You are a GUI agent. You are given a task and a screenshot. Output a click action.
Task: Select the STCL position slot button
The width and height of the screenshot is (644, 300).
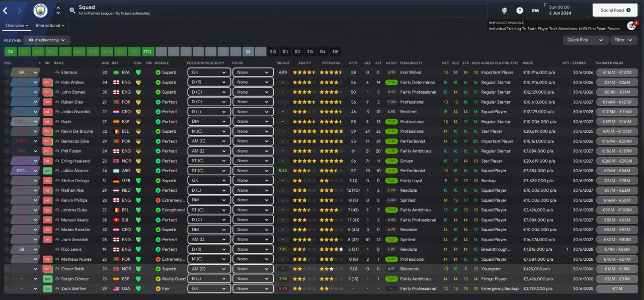[148, 51]
